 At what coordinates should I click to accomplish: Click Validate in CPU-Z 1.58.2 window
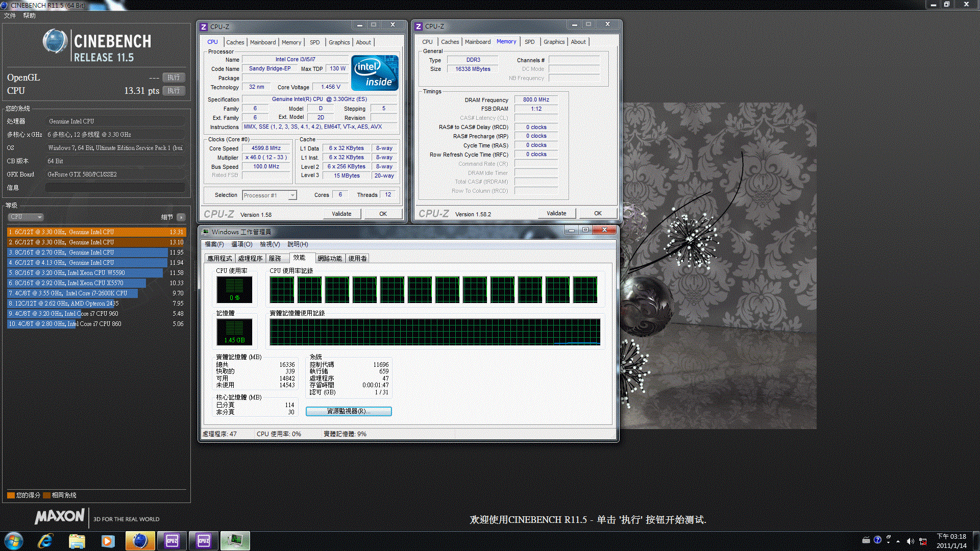pyautogui.click(x=556, y=213)
